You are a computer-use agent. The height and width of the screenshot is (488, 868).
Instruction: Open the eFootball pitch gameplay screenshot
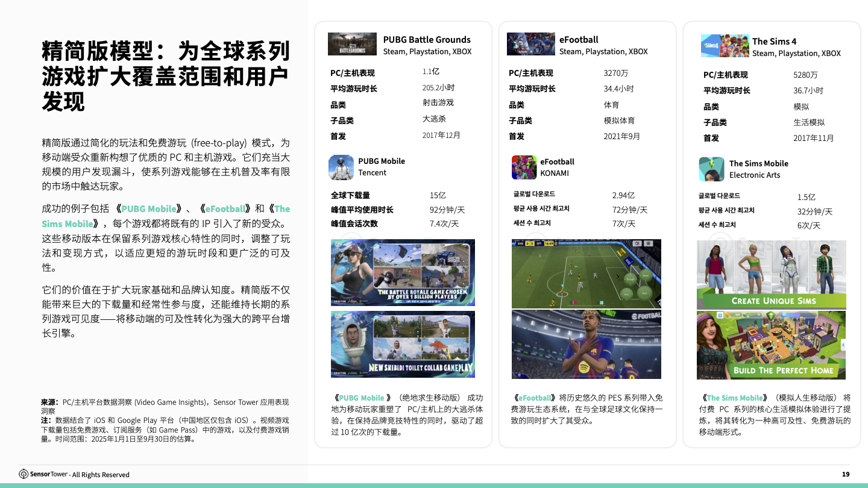coord(587,274)
